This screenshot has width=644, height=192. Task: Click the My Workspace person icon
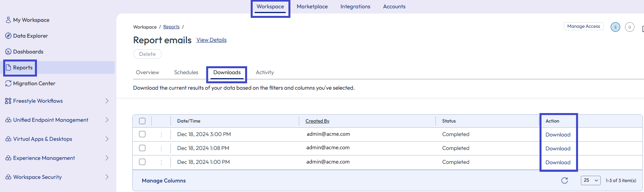tap(8, 20)
